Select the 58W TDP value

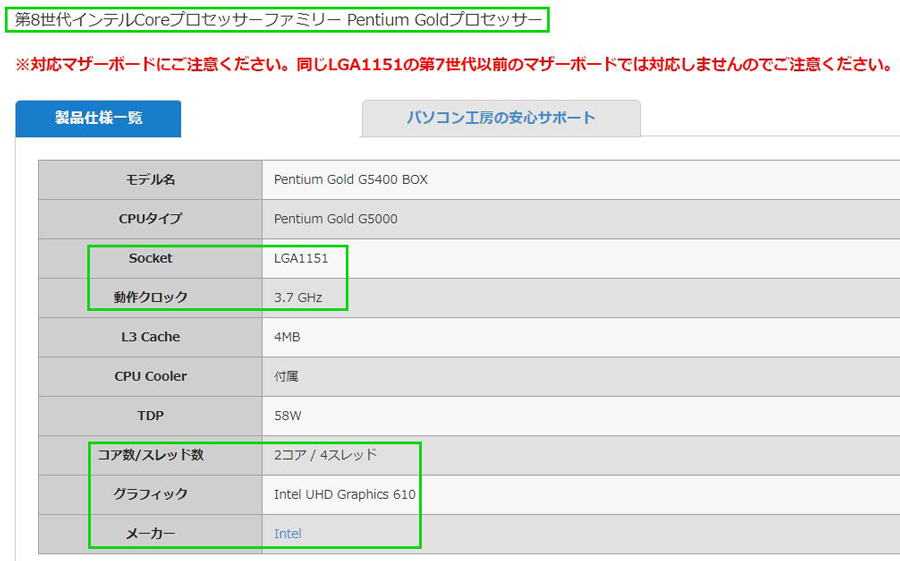288,416
